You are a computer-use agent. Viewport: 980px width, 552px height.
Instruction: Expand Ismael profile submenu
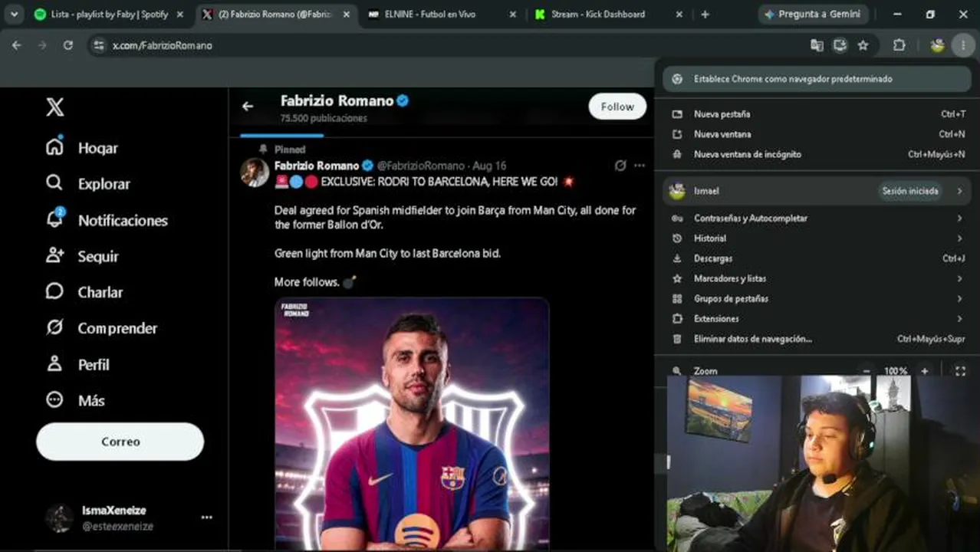817,191
